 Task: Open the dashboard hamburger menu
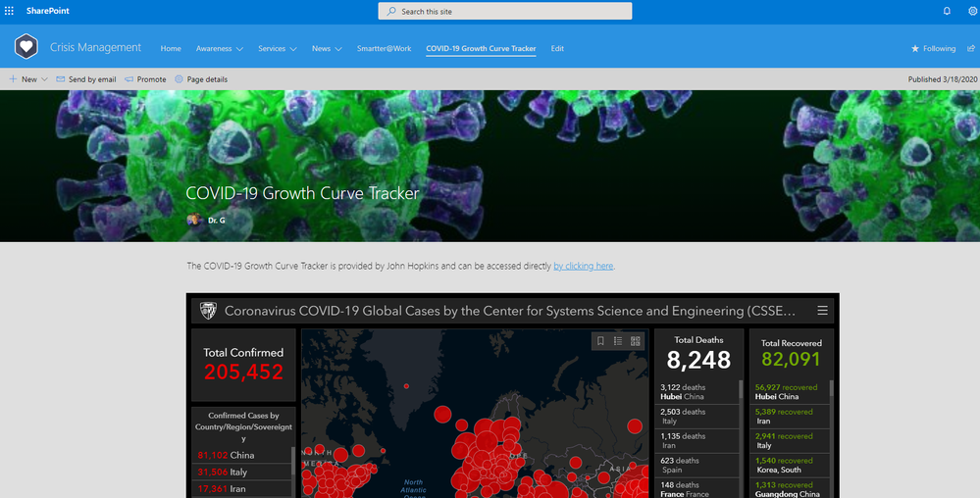(822, 311)
